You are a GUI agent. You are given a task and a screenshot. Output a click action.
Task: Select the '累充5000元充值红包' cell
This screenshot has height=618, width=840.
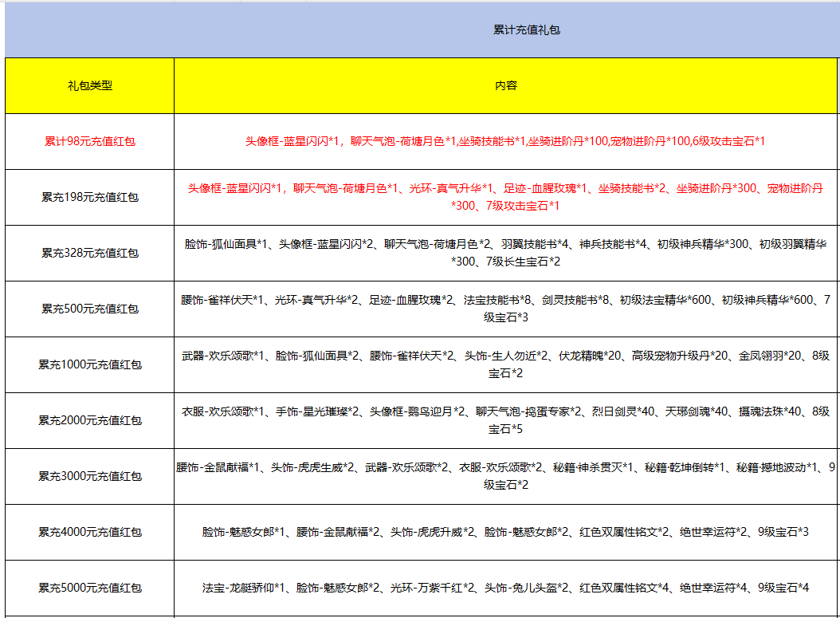(x=90, y=588)
